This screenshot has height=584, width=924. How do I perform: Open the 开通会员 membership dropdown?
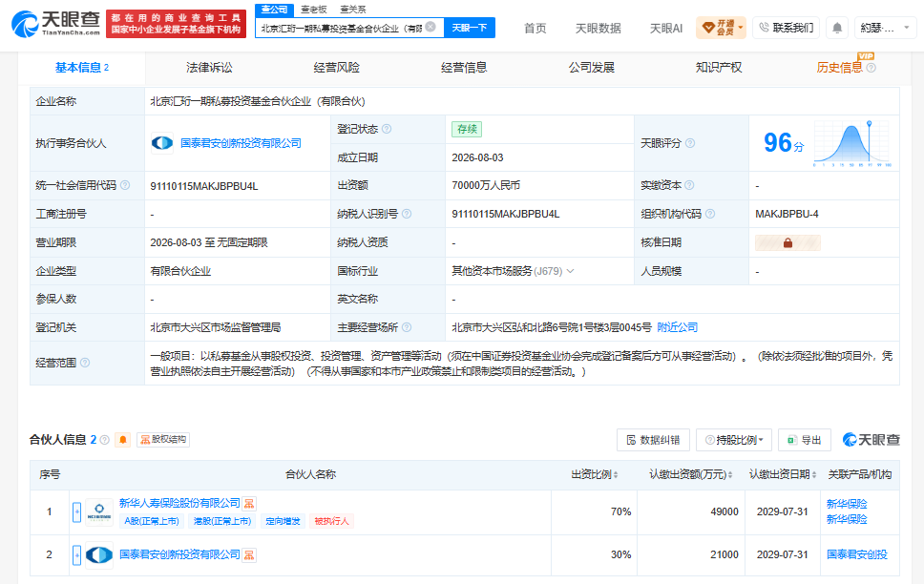click(x=721, y=28)
